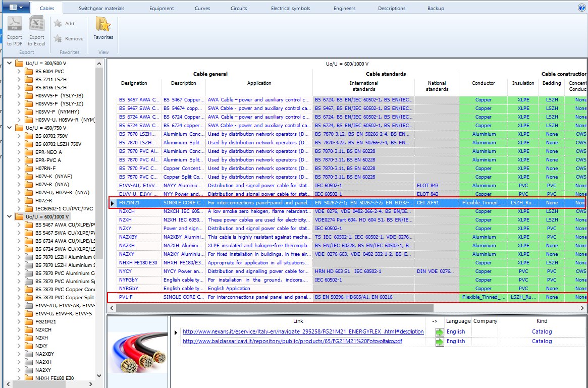Viewport: 588px width, 388px height.
Task: Collapse the Uo/U = 450/750 V folder
Action: (11, 128)
